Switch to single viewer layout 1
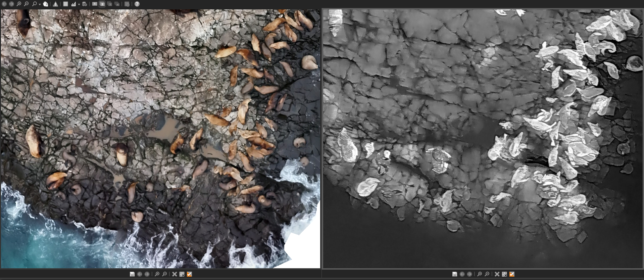 [x=95, y=4]
